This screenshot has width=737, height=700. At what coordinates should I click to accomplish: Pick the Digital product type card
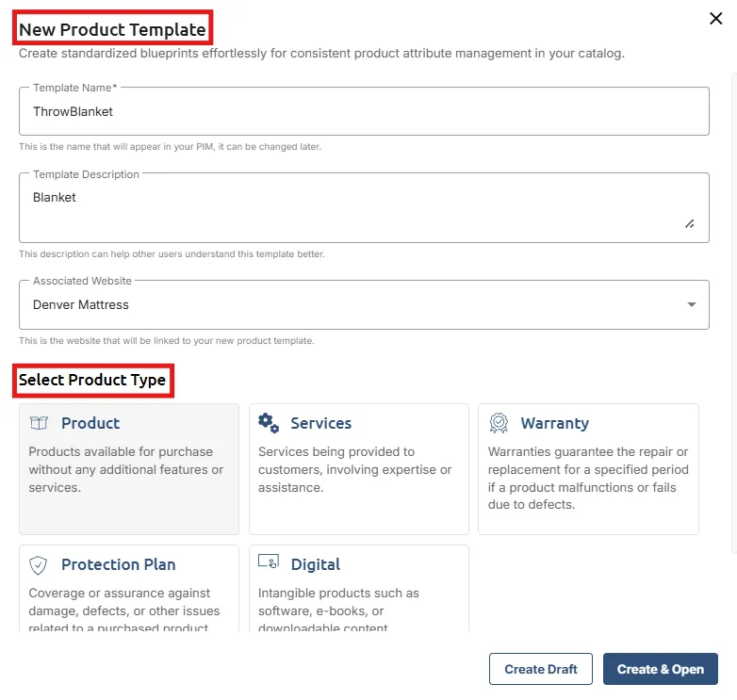tap(359, 588)
